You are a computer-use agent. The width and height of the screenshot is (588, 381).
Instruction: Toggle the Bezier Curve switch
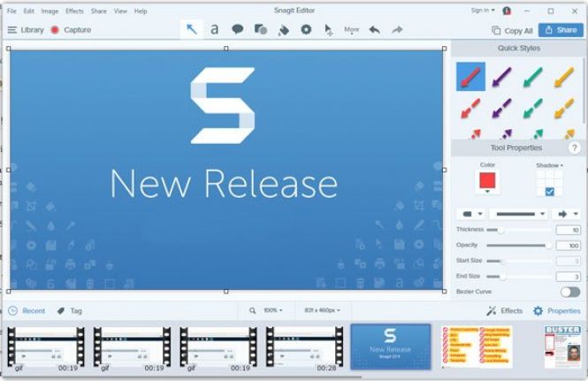pyautogui.click(x=570, y=292)
